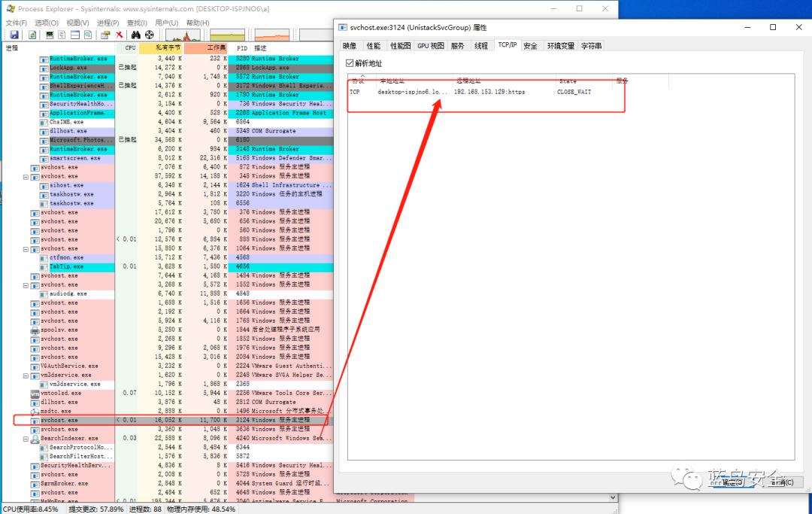Screen dimensions: 812x514
Task: Select the smartscreen.exe process row
Action: (168, 158)
